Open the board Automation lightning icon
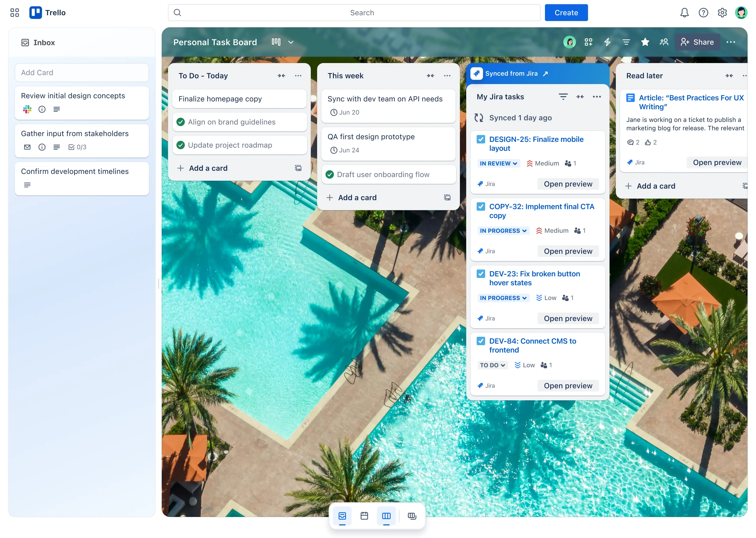 [607, 42]
